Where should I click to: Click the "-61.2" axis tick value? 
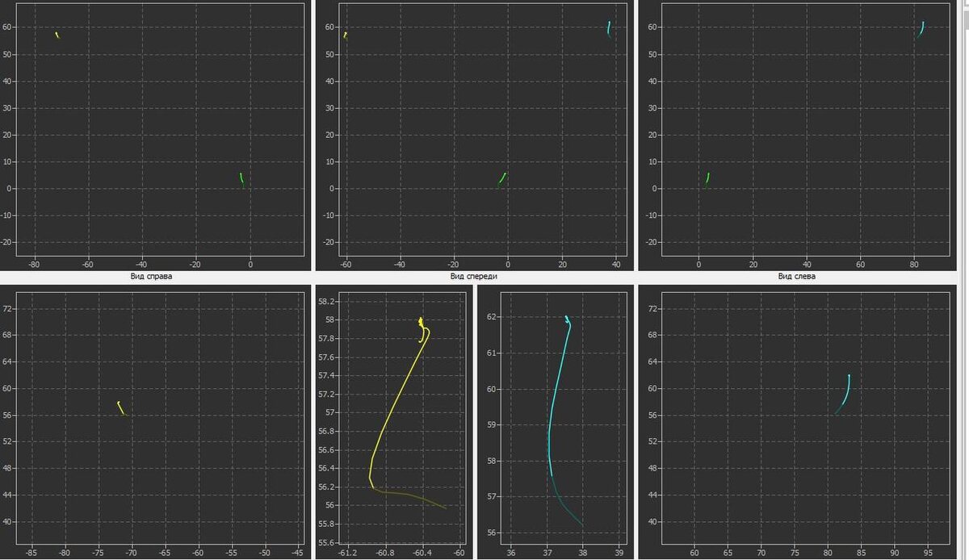[347, 553]
